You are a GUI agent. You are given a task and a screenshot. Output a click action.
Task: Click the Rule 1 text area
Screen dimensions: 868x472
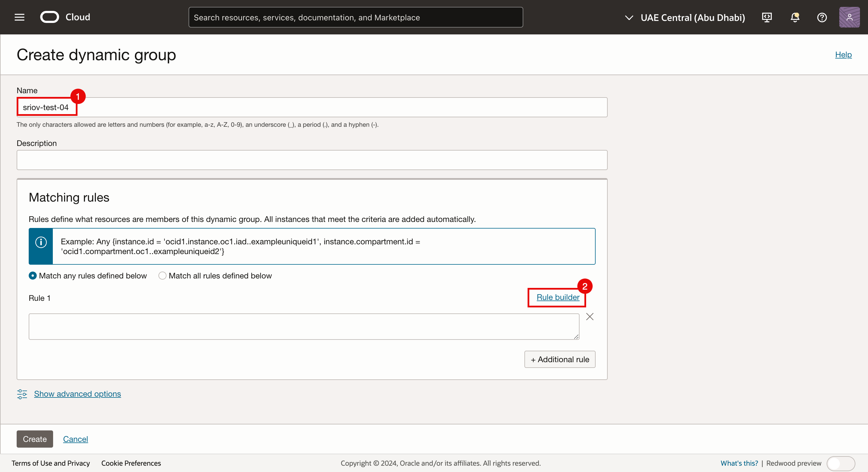(303, 327)
